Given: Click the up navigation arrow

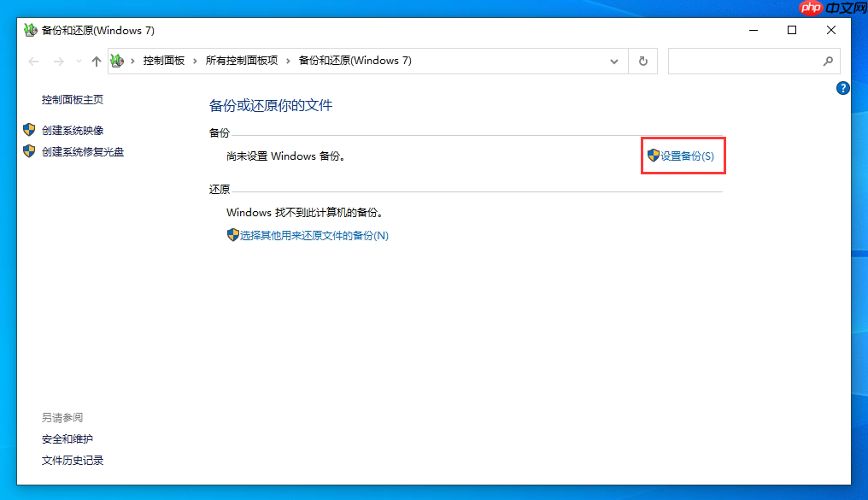Looking at the screenshot, I should point(96,61).
